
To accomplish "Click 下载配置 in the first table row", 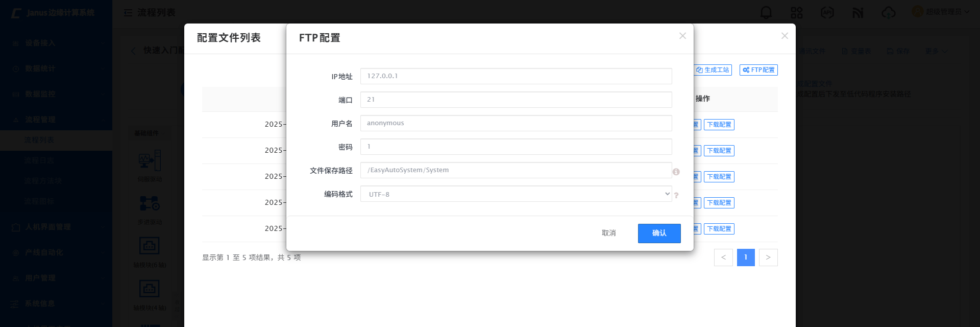I will pos(719,125).
